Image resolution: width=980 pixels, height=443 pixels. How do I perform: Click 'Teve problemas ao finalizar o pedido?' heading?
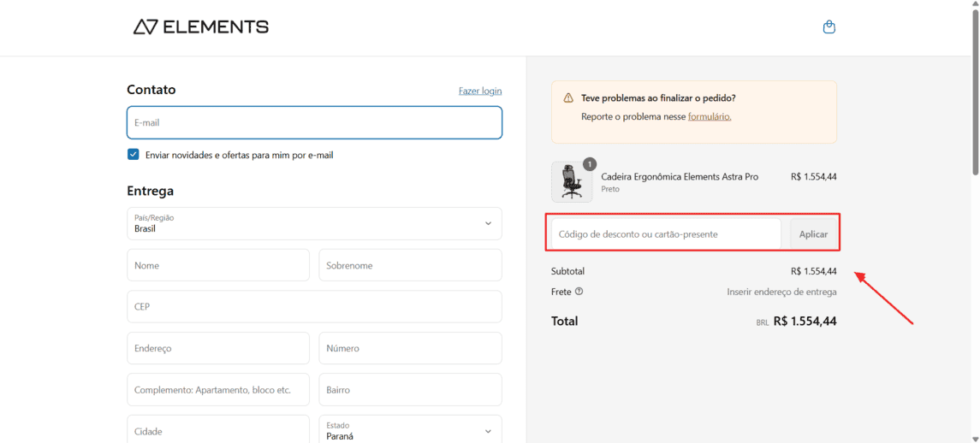click(x=658, y=98)
